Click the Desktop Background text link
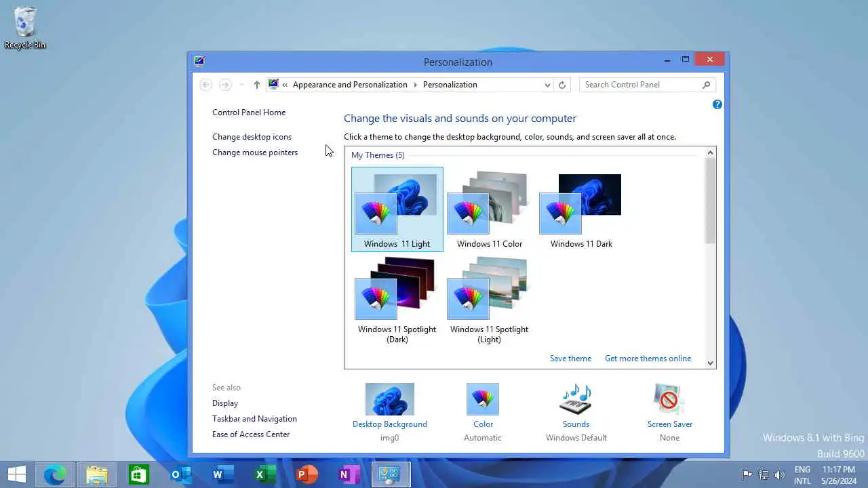Screen dimensions: 868x488 pyautogui.click(x=390, y=424)
